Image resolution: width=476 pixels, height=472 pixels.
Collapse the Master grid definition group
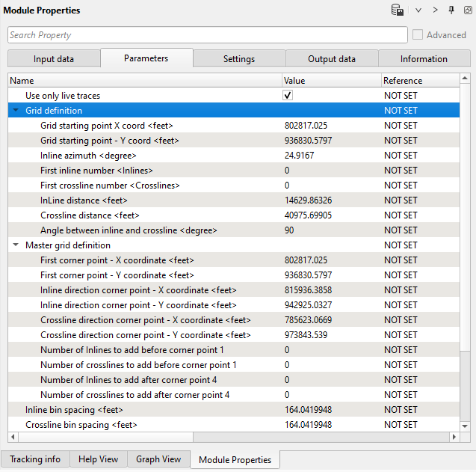pos(16,245)
